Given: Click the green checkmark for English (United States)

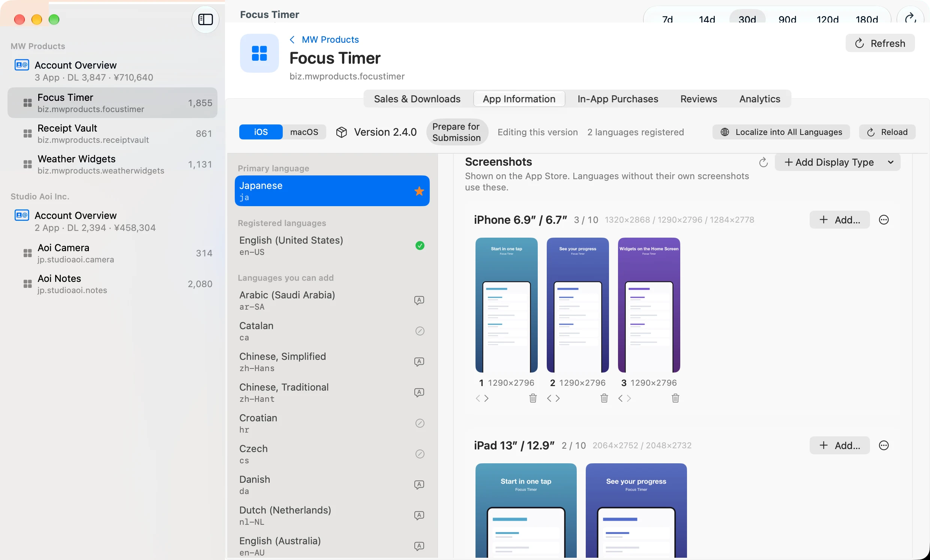Looking at the screenshot, I should [x=420, y=246].
